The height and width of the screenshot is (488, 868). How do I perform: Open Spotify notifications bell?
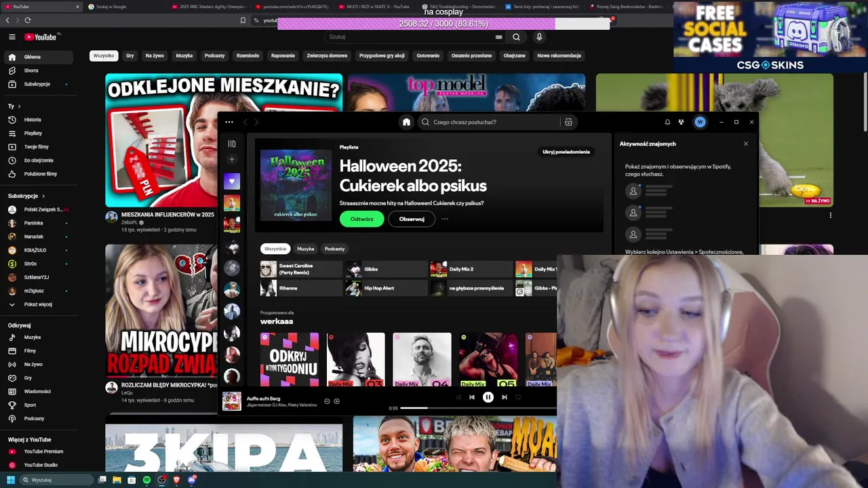(667, 122)
